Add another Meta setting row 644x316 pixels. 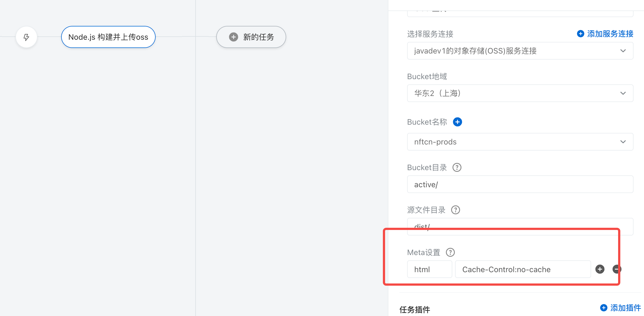[600, 269]
